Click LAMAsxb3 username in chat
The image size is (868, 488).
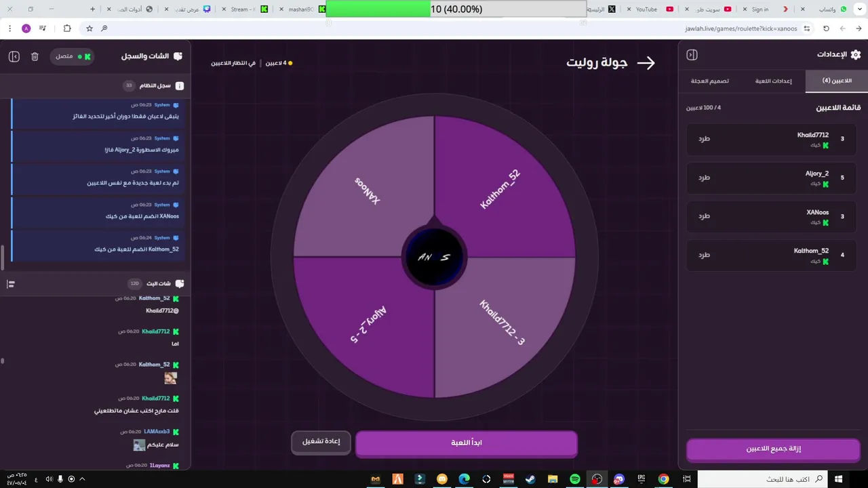coord(157,432)
